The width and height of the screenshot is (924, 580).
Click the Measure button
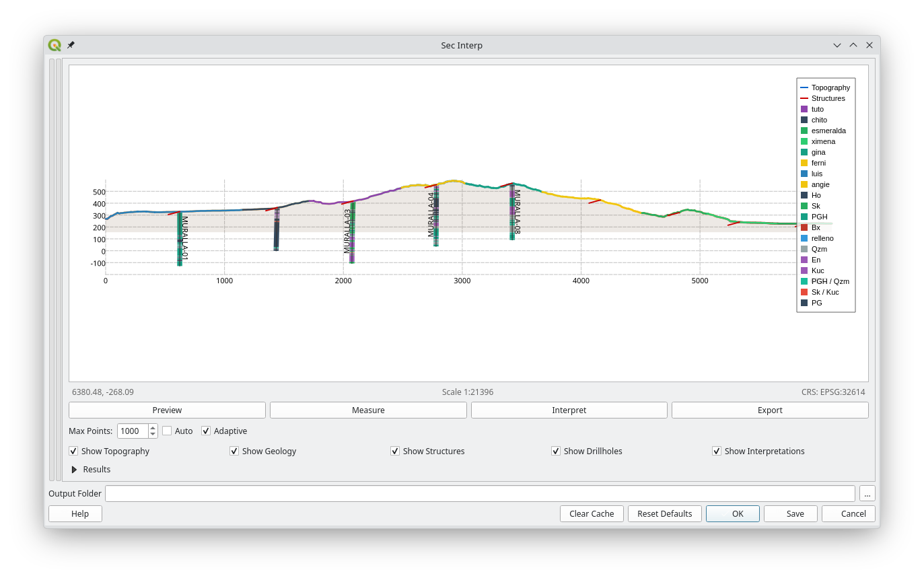368,410
